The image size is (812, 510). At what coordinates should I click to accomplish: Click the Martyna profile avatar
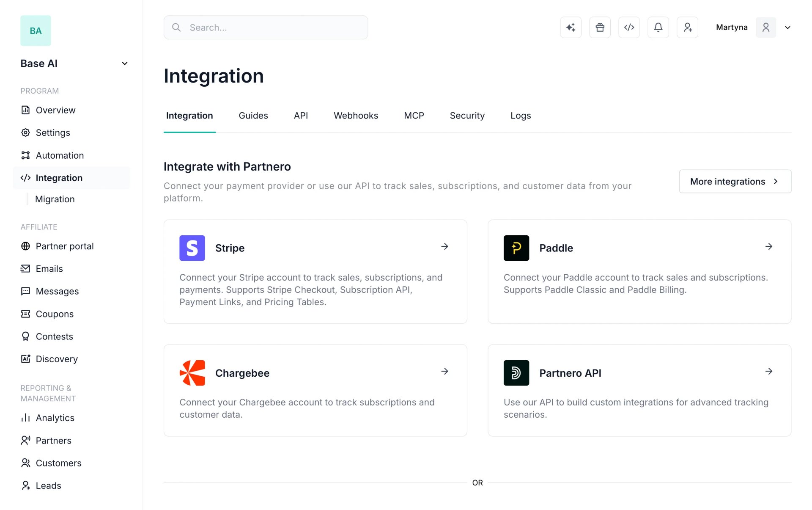coord(765,28)
